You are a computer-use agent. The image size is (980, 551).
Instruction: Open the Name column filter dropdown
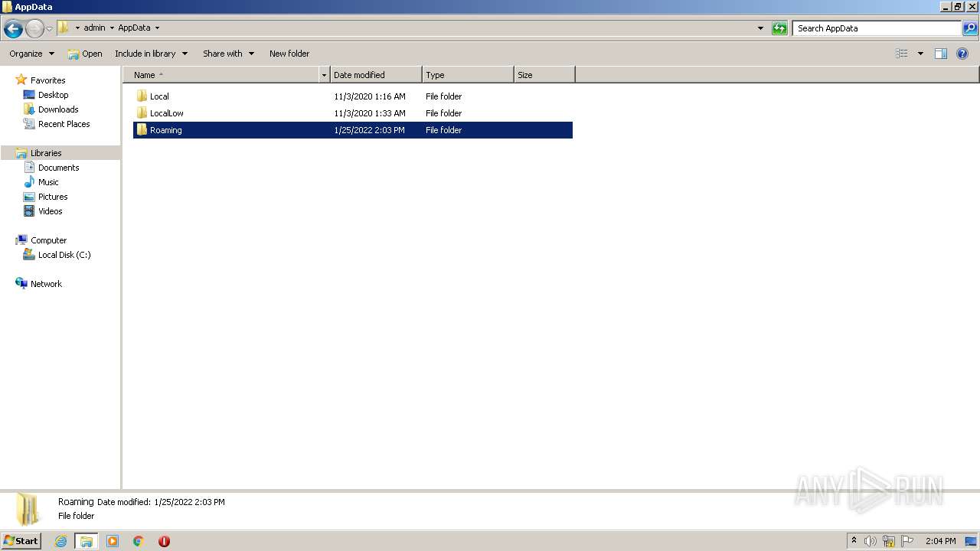point(324,75)
